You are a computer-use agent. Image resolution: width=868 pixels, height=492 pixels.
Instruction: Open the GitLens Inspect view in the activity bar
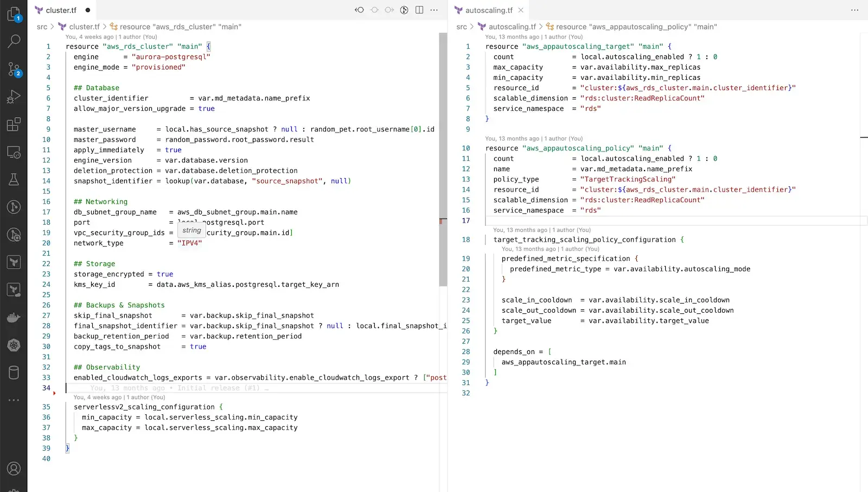14,235
